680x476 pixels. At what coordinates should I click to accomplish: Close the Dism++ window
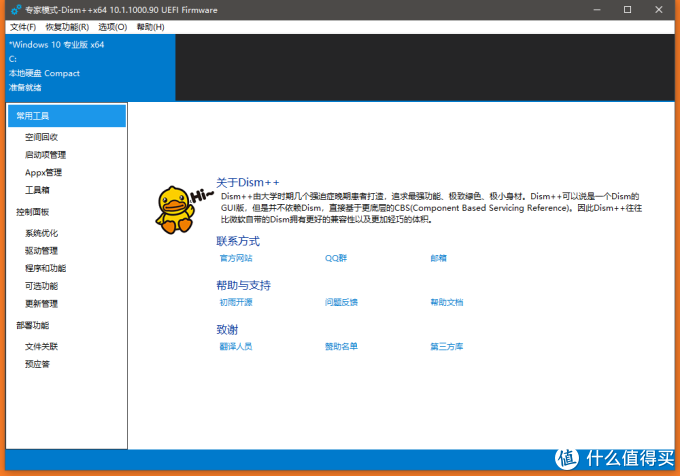(x=658, y=10)
